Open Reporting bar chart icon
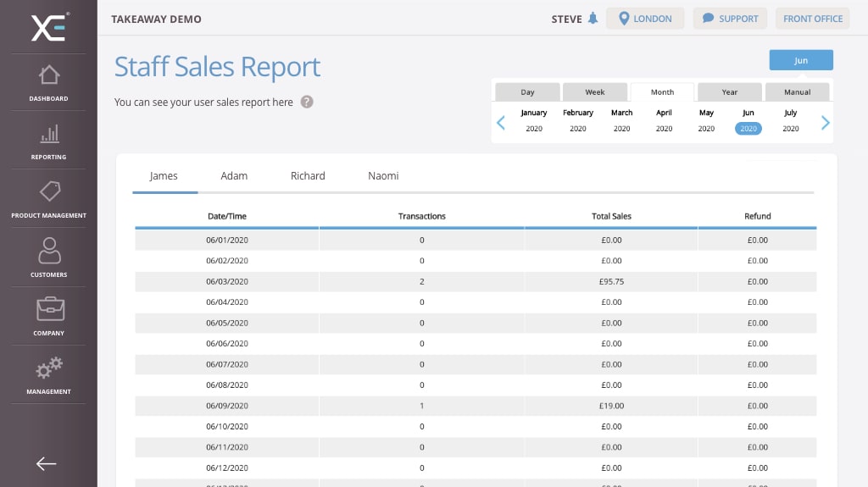This screenshot has width=868, height=487. coord(49,134)
